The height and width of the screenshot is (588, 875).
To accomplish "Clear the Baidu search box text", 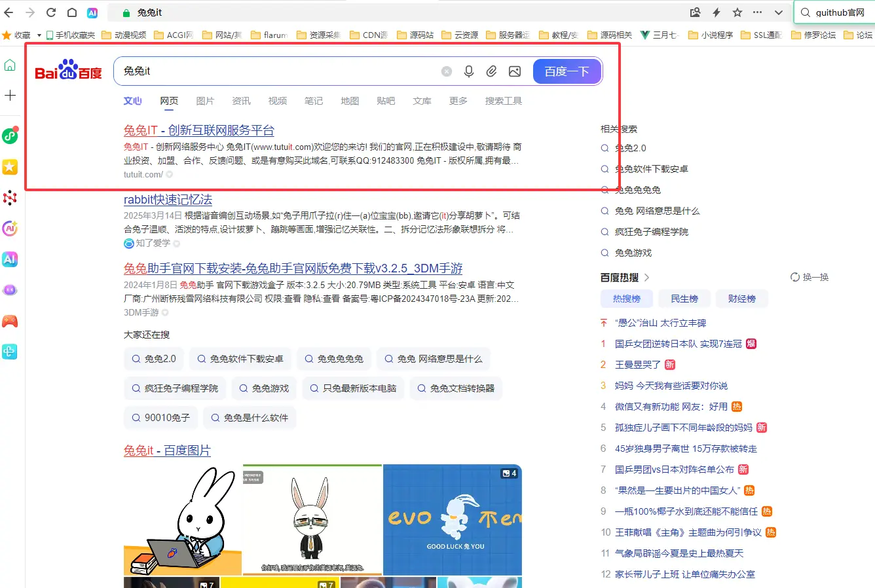I will click(x=447, y=71).
